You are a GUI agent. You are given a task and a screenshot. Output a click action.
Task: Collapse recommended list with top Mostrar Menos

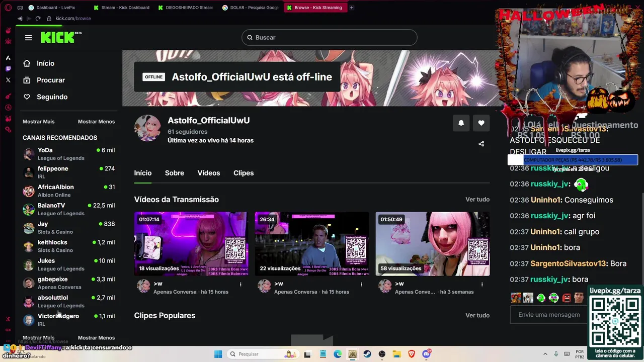(x=96, y=122)
